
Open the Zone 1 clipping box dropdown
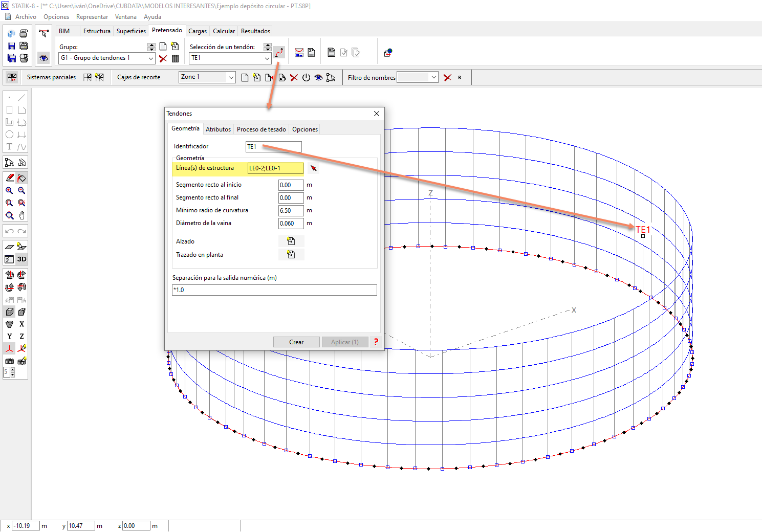pos(207,77)
